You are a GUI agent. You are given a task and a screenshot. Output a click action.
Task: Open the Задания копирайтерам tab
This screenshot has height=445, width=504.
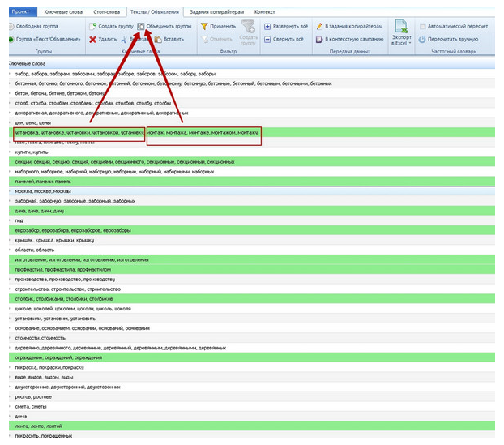[218, 12]
